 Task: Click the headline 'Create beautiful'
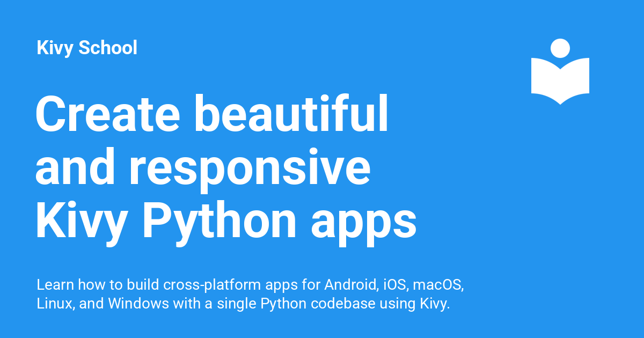211,114
